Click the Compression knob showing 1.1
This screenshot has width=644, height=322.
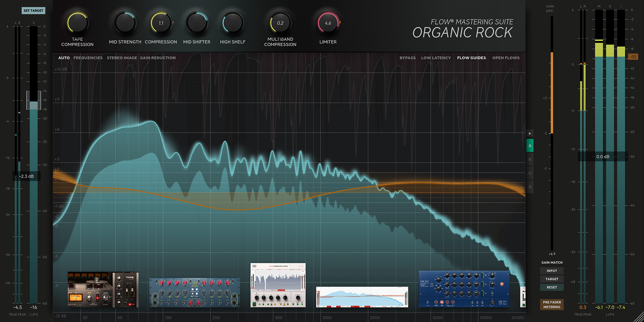161,23
